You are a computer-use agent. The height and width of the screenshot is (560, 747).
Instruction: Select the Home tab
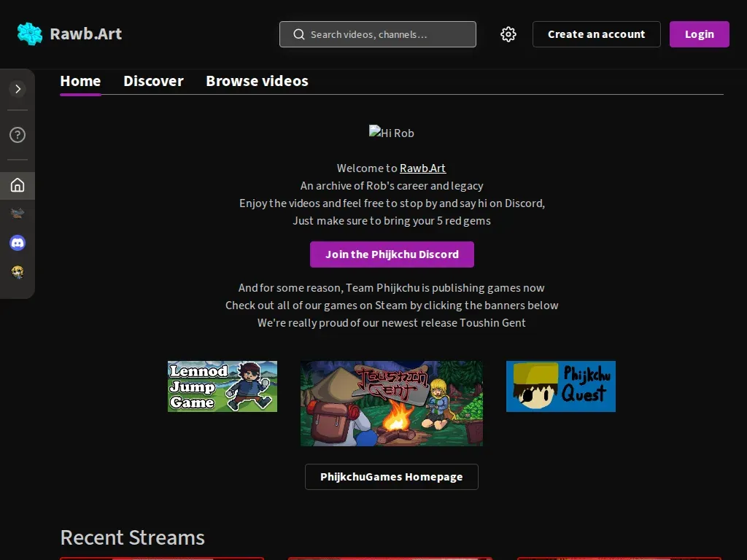pos(80,81)
